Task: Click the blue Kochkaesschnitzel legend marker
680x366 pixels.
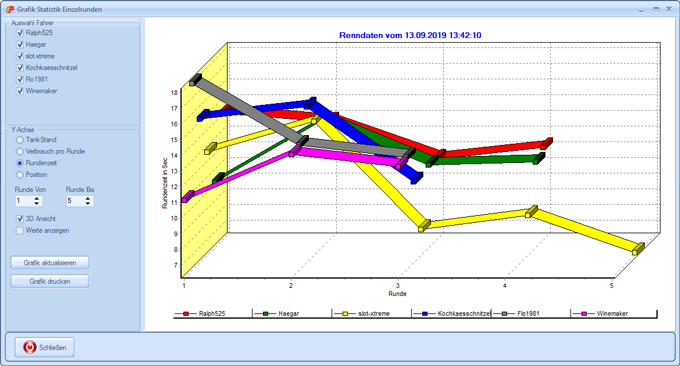Action: pos(425,314)
